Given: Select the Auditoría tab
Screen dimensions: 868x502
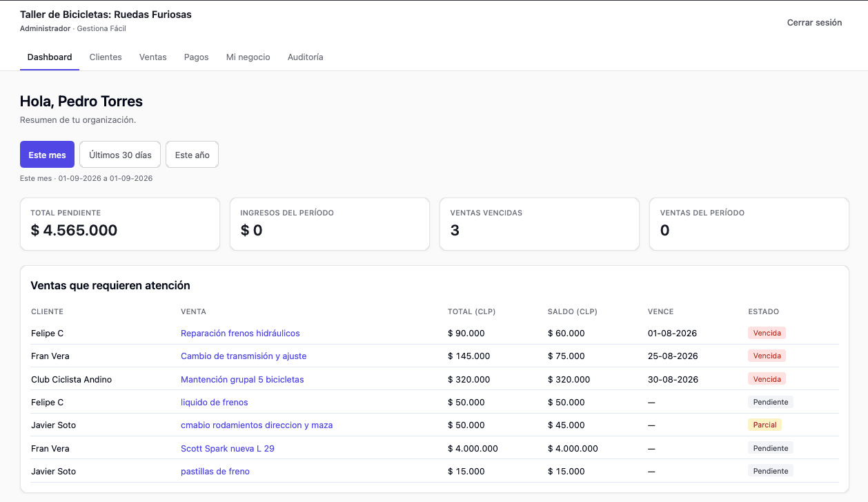Looking at the screenshot, I should (306, 57).
